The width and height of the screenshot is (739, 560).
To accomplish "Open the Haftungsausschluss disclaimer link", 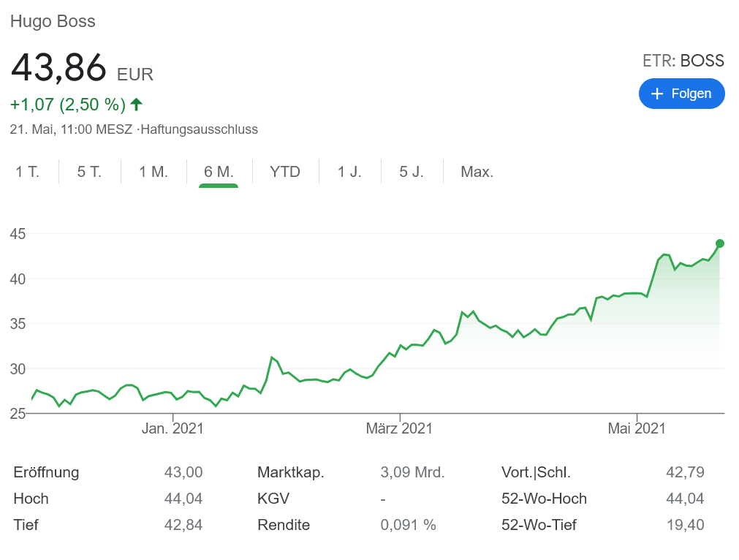I will coord(200,129).
